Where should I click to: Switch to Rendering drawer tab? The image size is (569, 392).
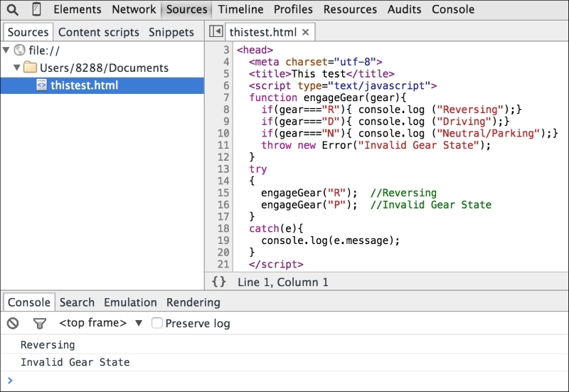(x=193, y=302)
